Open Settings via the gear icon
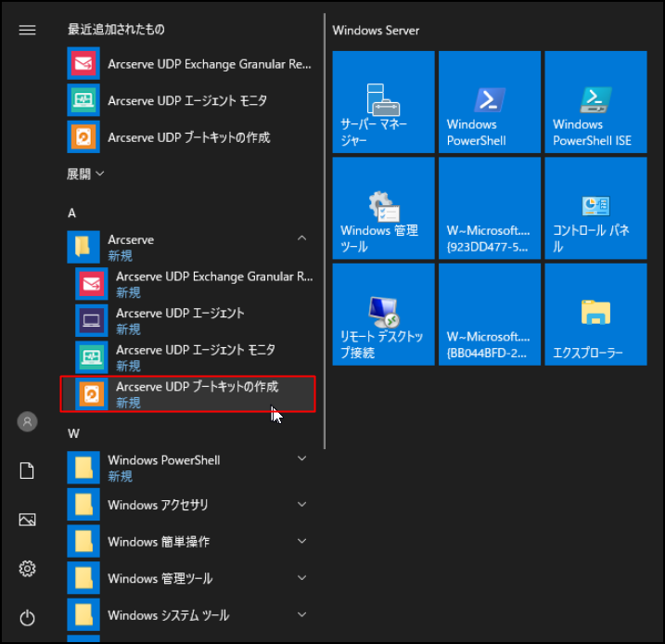 (27, 568)
